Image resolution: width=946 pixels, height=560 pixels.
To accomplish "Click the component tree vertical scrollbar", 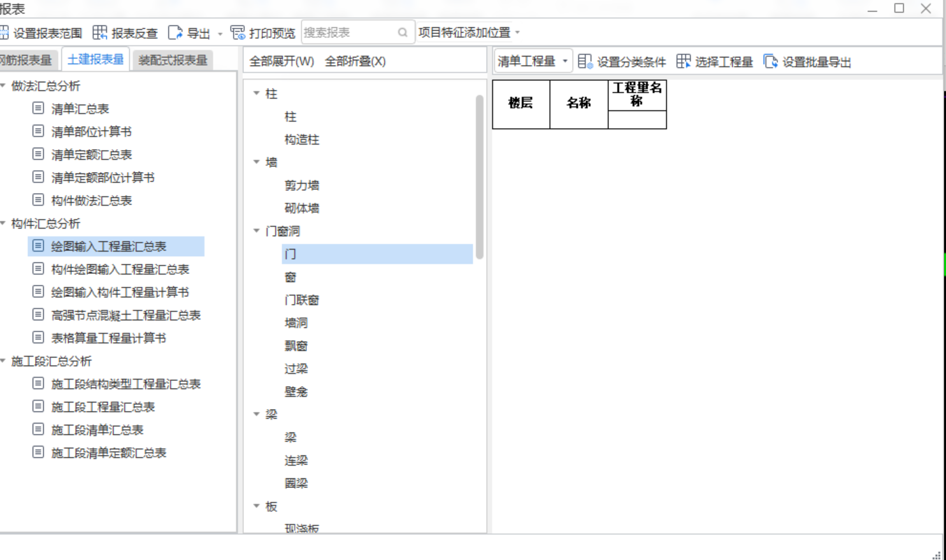I will tap(479, 177).
